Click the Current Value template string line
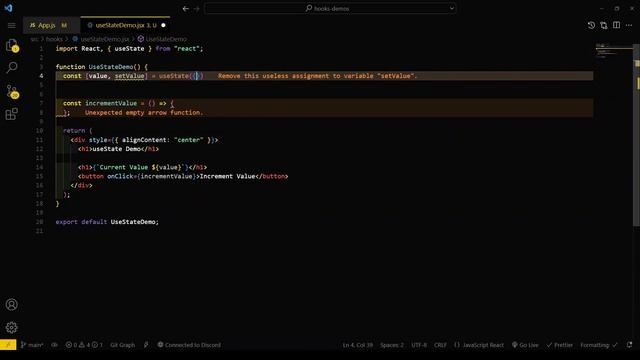Viewport: 640px width, 360px height. click(x=142, y=167)
